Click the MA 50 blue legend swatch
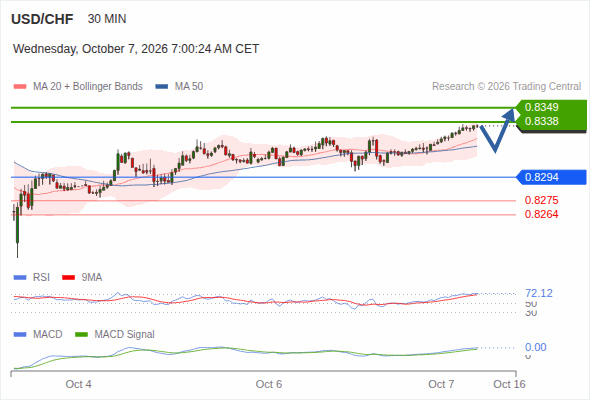The image size is (590, 400). pyautogui.click(x=162, y=87)
